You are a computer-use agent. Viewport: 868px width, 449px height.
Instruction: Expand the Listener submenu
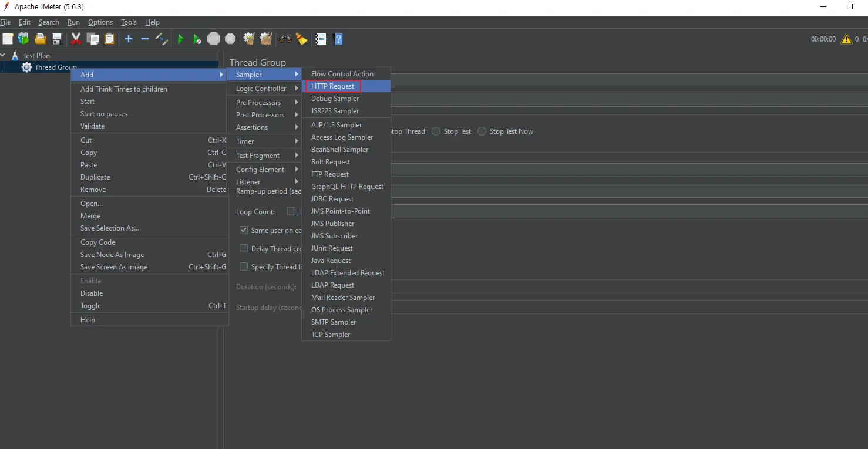[x=264, y=182]
